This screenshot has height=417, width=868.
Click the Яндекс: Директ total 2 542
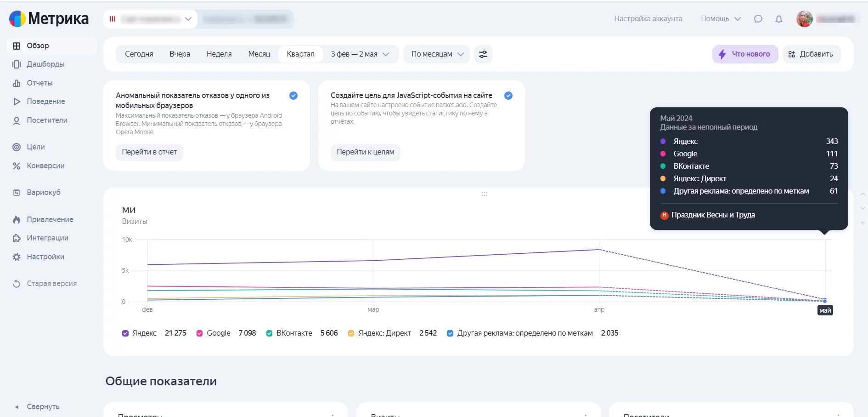428,333
